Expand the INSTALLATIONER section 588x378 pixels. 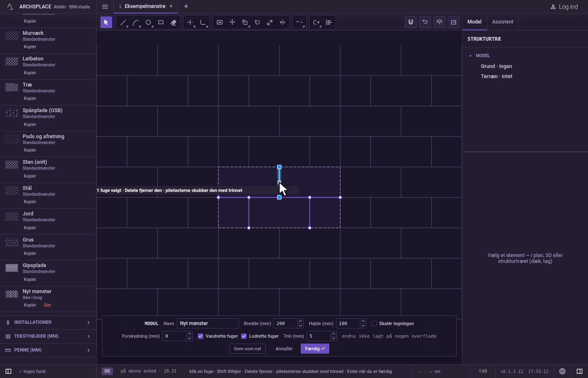point(48,323)
